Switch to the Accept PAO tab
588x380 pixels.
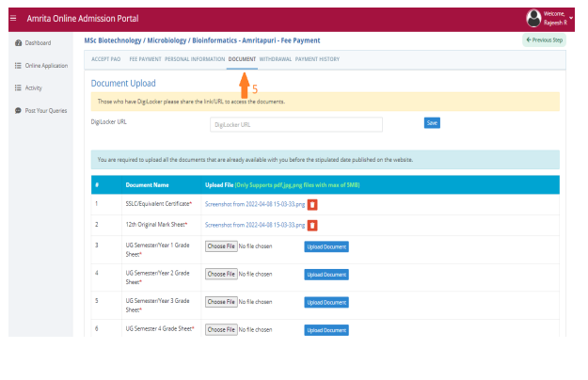tap(106, 59)
